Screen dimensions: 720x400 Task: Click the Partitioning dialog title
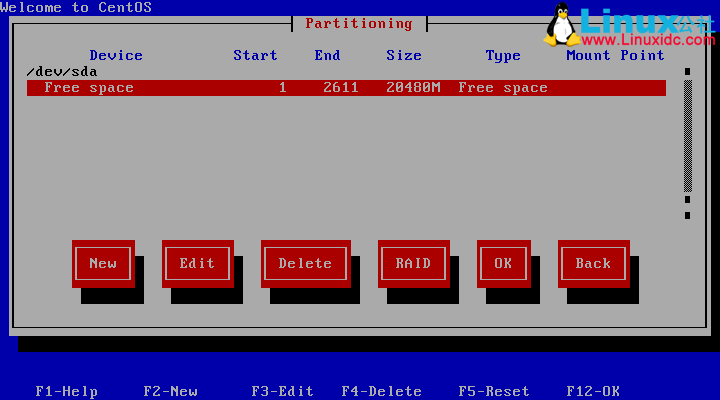359,23
